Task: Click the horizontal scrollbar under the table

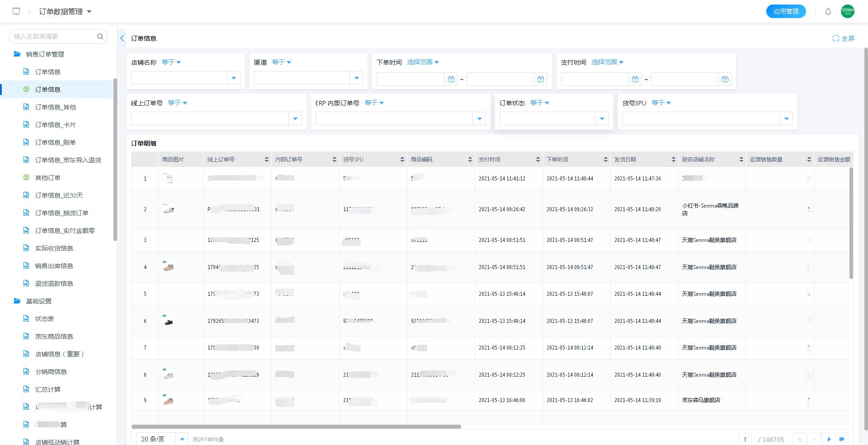Action: 296,426
